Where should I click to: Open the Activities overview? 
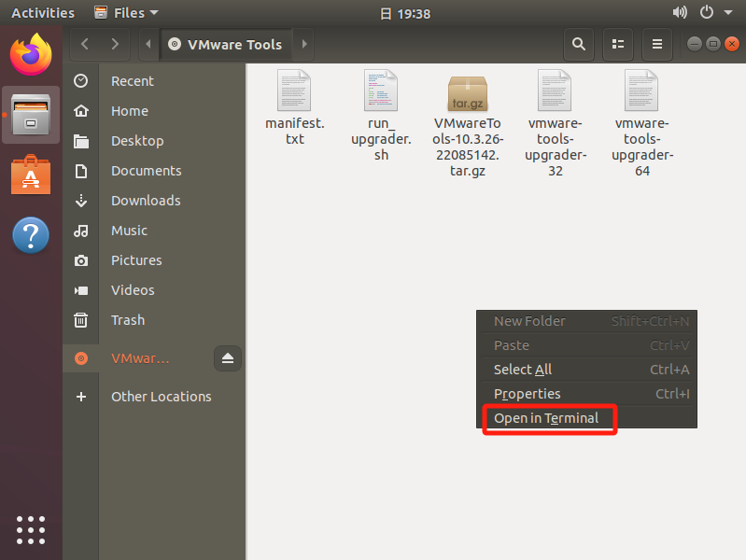click(x=43, y=13)
